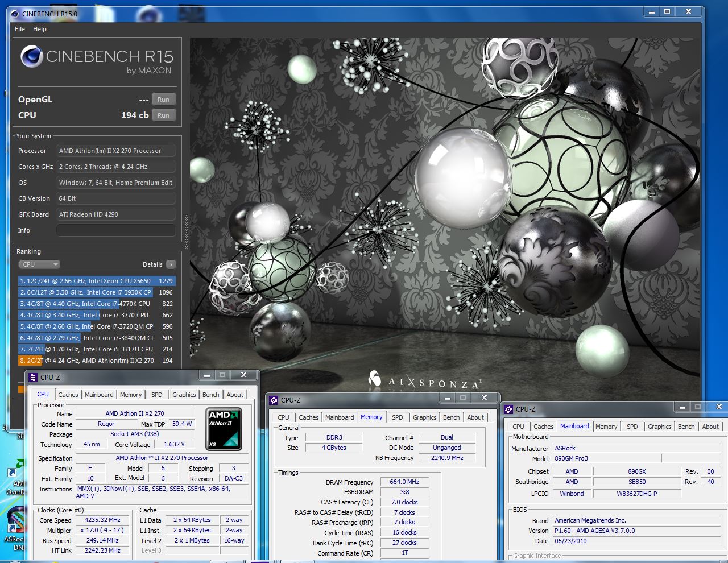Run the OpenGL benchmark
Viewport: 728px width, 563px height.
(164, 100)
